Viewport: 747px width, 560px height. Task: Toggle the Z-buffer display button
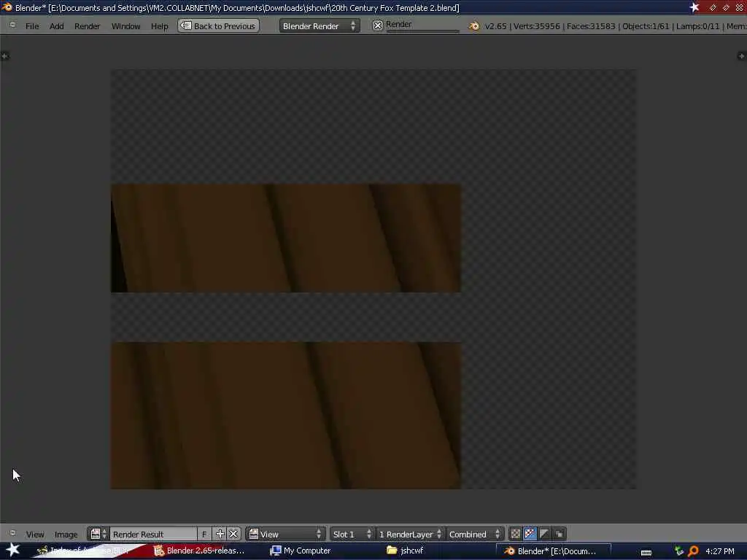pos(560,534)
